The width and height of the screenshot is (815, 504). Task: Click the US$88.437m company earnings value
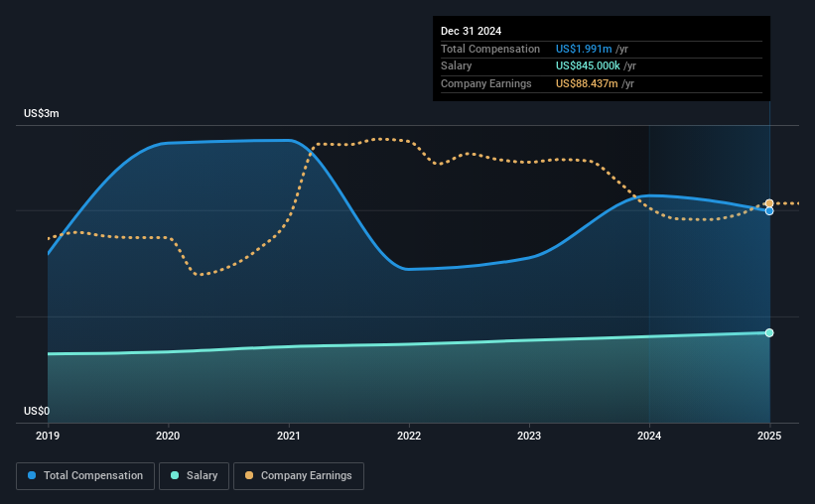(587, 83)
